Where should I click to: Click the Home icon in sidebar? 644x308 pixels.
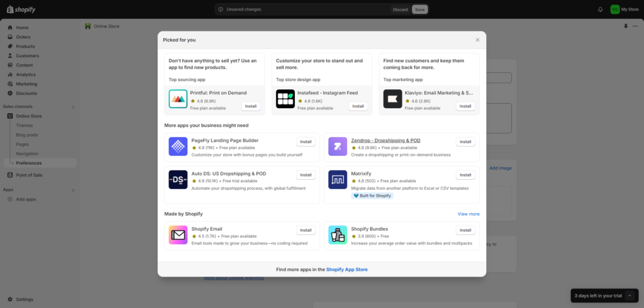tap(10, 28)
